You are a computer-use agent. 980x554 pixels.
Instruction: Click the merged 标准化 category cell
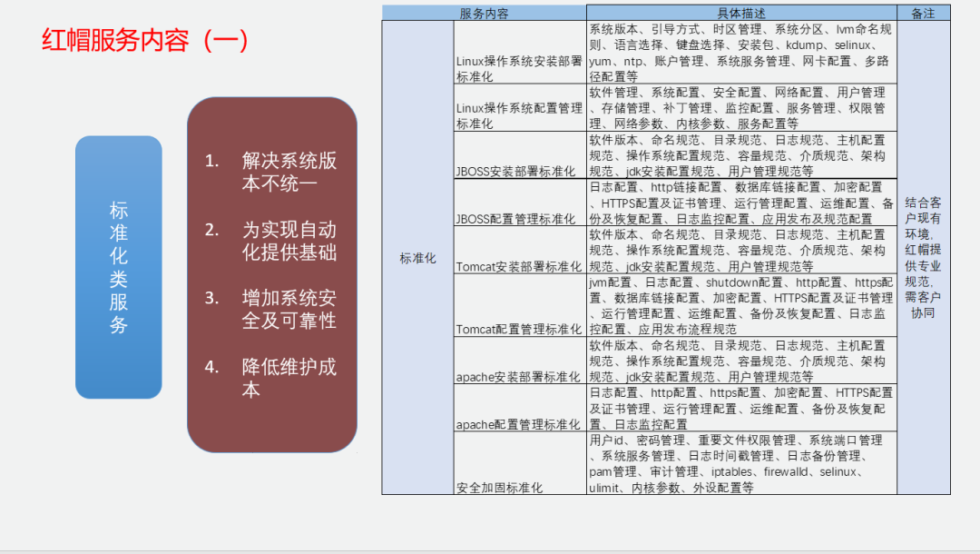tap(418, 258)
